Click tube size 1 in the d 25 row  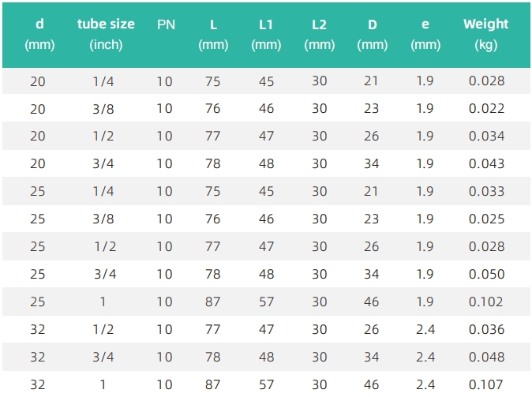[x=103, y=301]
